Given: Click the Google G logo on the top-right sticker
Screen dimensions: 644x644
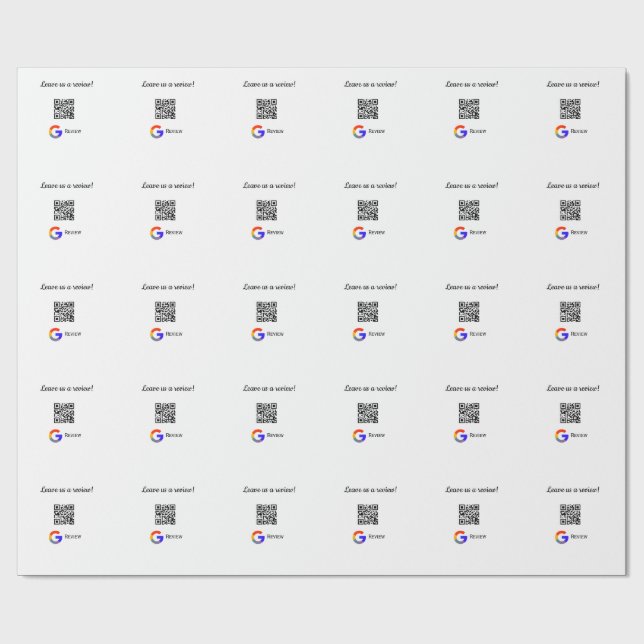Looking at the screenshot, I should [561, 132].
